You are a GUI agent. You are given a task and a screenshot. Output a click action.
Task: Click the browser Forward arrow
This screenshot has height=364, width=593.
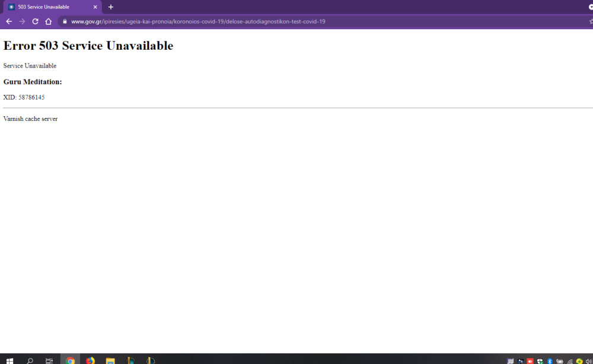(x=22, y=21)
